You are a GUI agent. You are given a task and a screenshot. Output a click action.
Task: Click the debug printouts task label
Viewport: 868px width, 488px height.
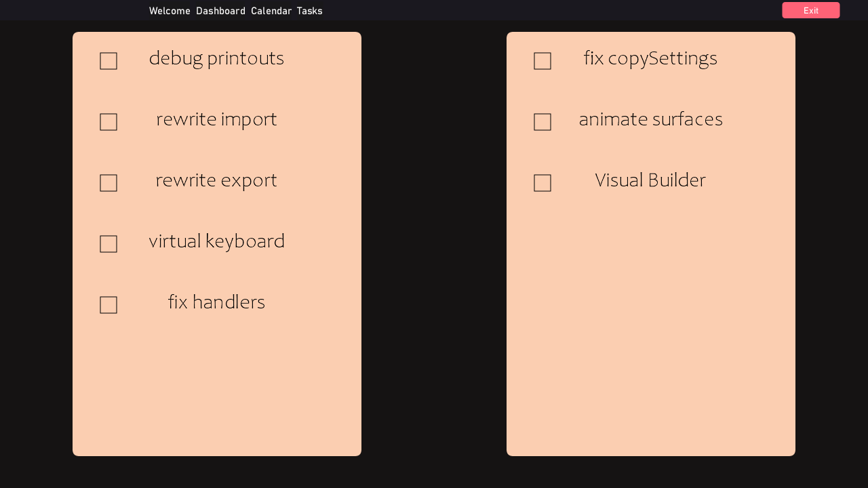(x=216, y=59)
